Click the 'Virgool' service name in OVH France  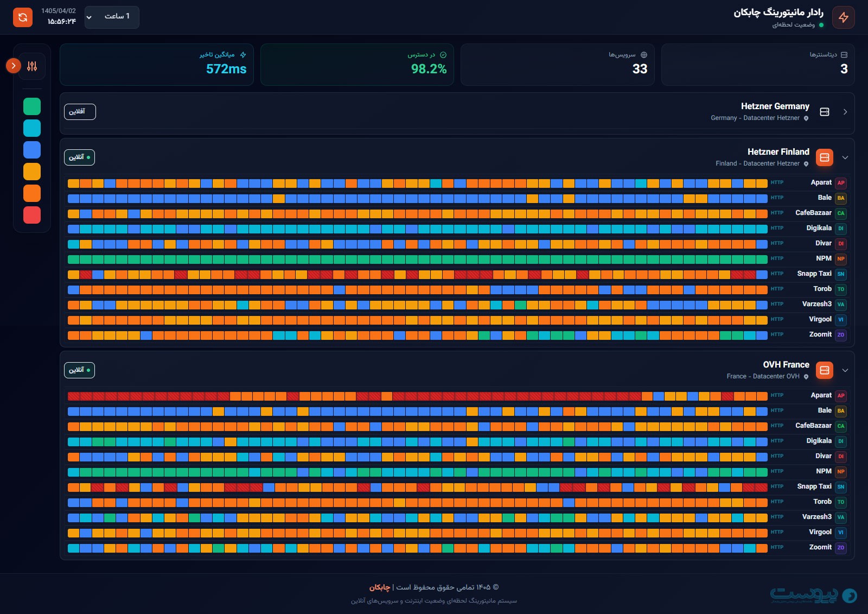[x=820, y=532]
